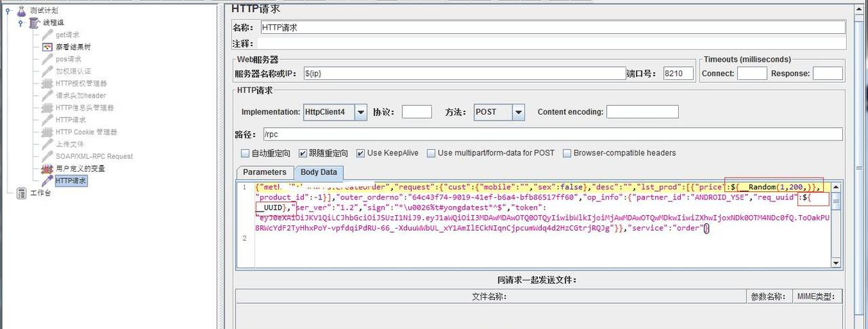The height and width of the screenshot is (329, 868).
Task: Click the 察看结果树 listener icon
Action: click(x=47, y=47)
